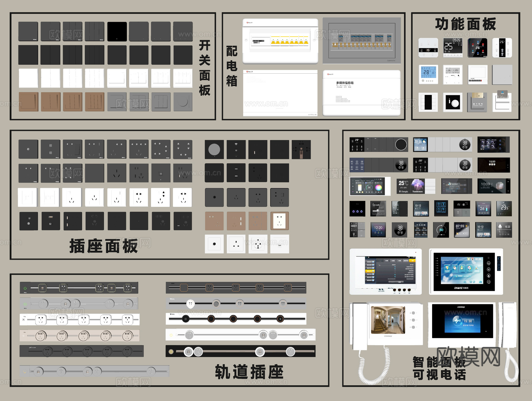The image size is (532, 401).
Task: Select the smart panel showing 16:20
Action: point(504,230)
